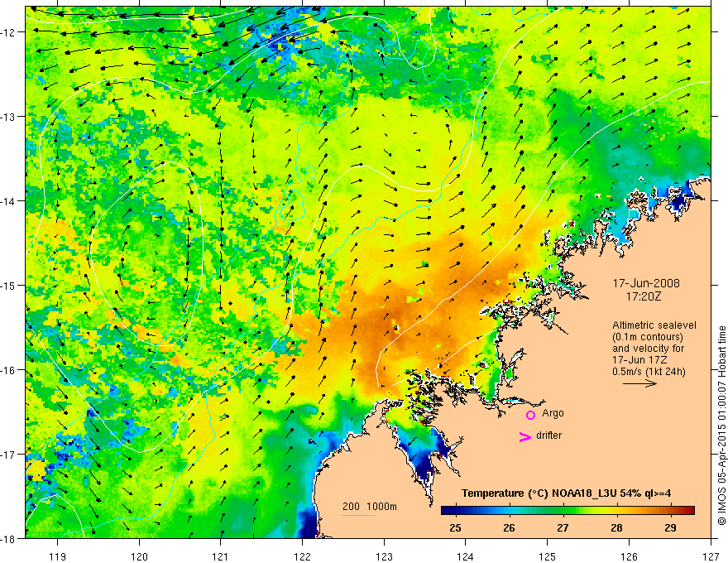
Task: Click the 'Altimetric sealevel' caption line
Action: [654, 325]
